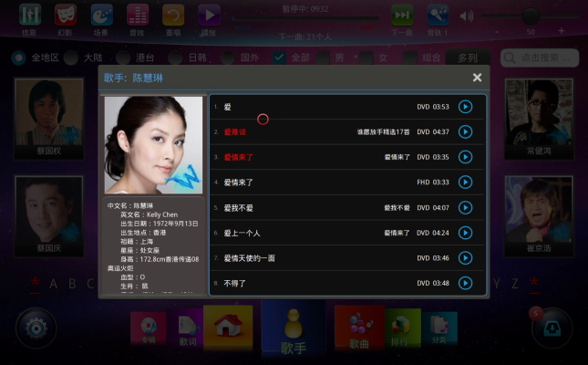Select the 港台 radio button

pos(123,57)
